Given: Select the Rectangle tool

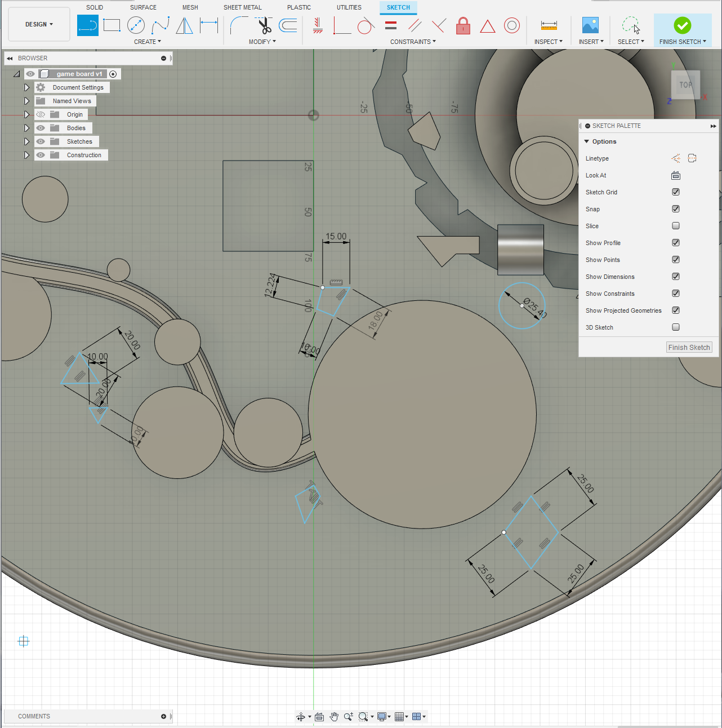Looking at the screenshot, I should [x=112, y=25].
